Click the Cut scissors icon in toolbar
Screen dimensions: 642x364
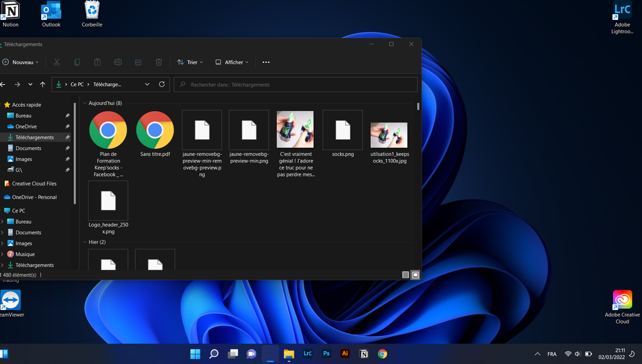[57, 62]
